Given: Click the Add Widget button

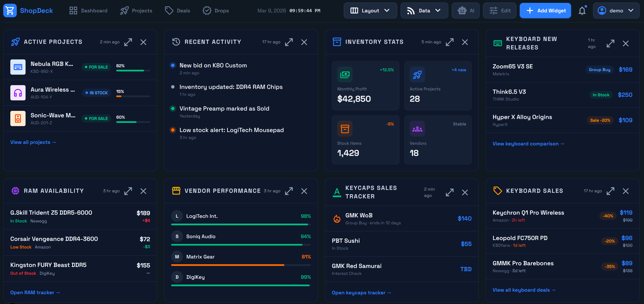Looking at the screenshot, I should click(545, 10).
